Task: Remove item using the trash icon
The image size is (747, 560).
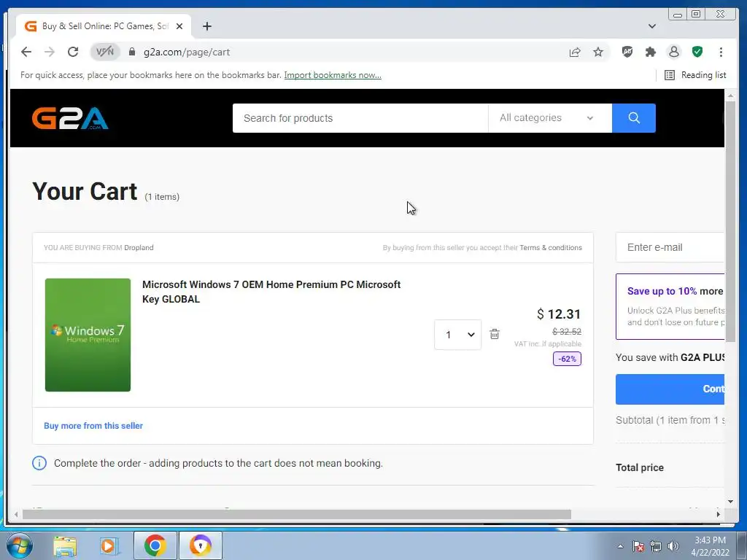Action: (495, 334)
